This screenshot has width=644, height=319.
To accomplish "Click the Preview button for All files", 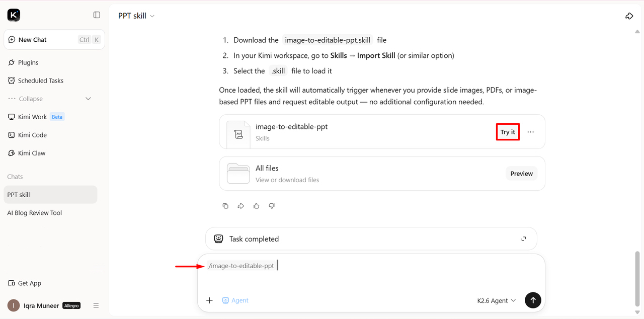I will pyautogui.click(x=521, y=174).
